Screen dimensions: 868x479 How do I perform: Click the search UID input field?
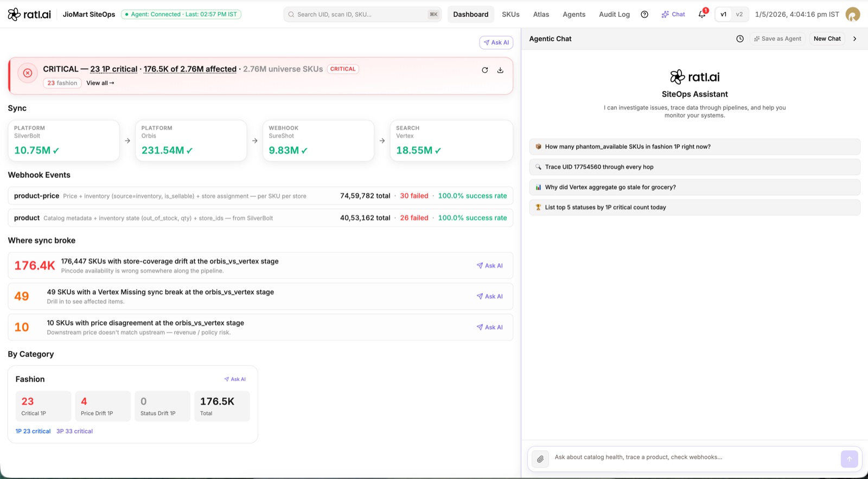tap(362, 15)
